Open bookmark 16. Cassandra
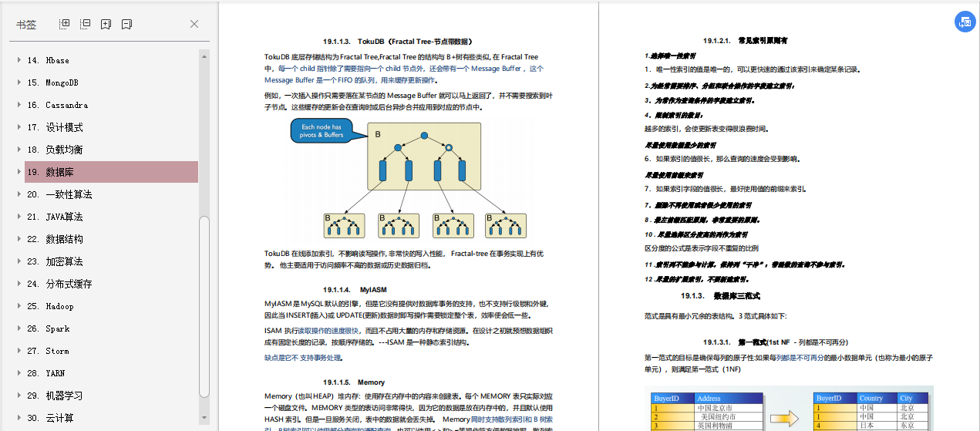 [57, 105]
